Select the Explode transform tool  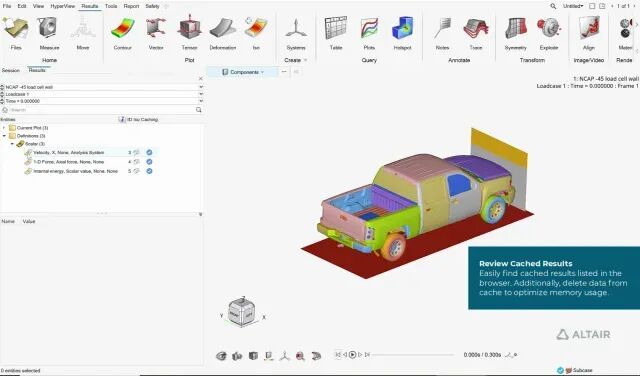[549, 28]
